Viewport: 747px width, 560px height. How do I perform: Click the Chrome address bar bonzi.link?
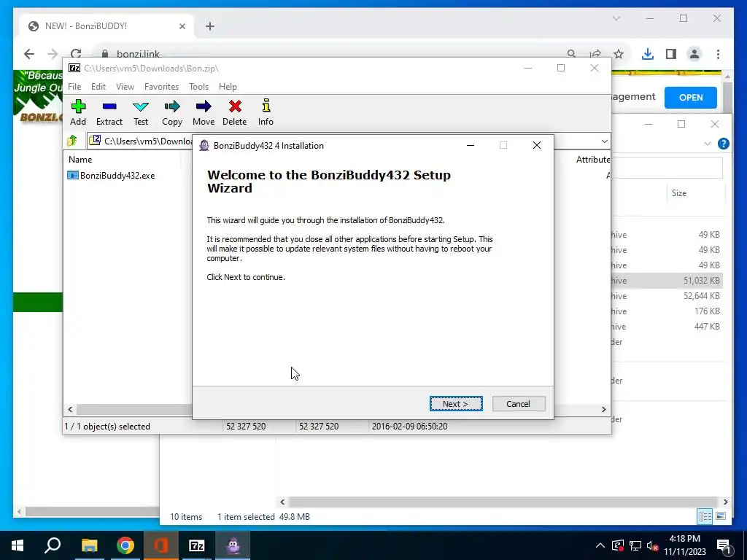coord(138,54)
